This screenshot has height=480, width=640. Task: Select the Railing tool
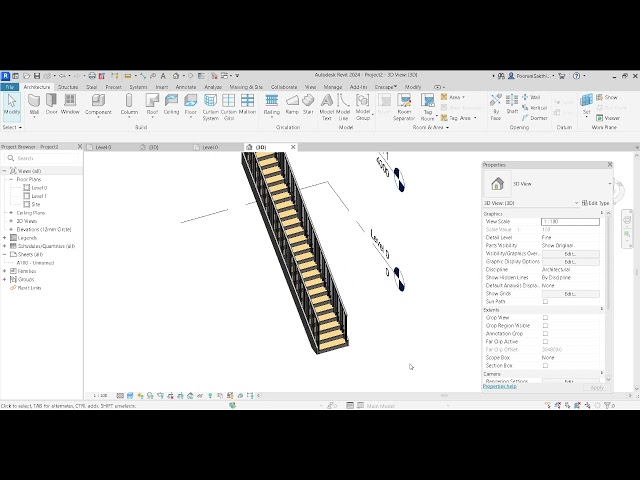(271, 104)
